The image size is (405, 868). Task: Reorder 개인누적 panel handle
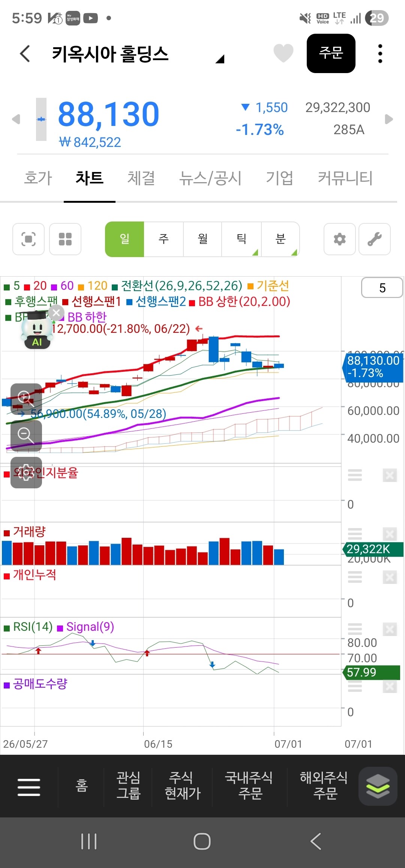355,577
